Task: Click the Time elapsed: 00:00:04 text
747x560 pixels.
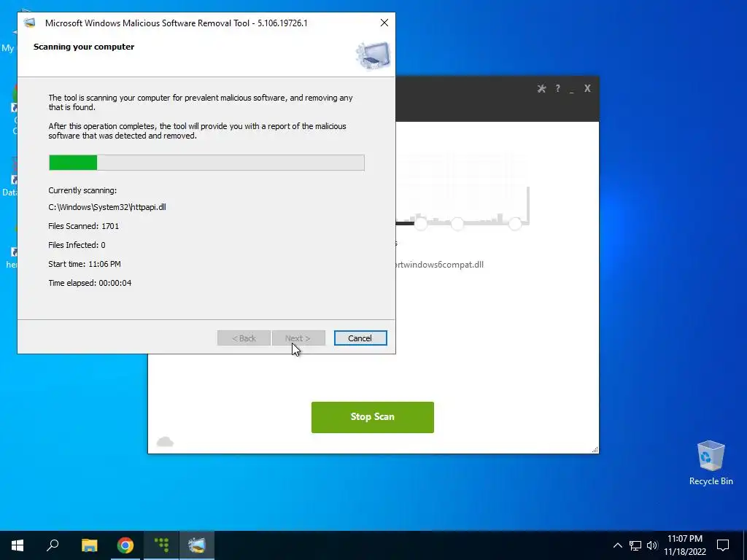Action: tap(90, 283)
